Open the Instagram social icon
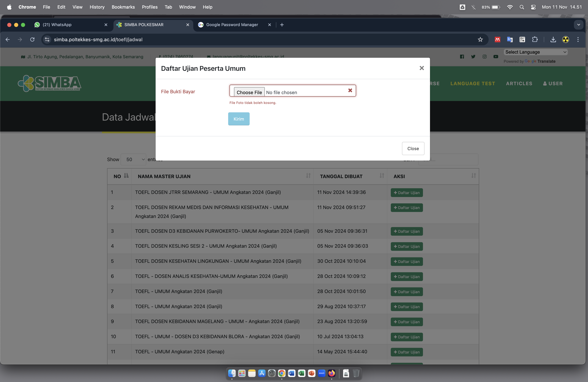The height and width of the screenshot is (382, 588). 484,57
